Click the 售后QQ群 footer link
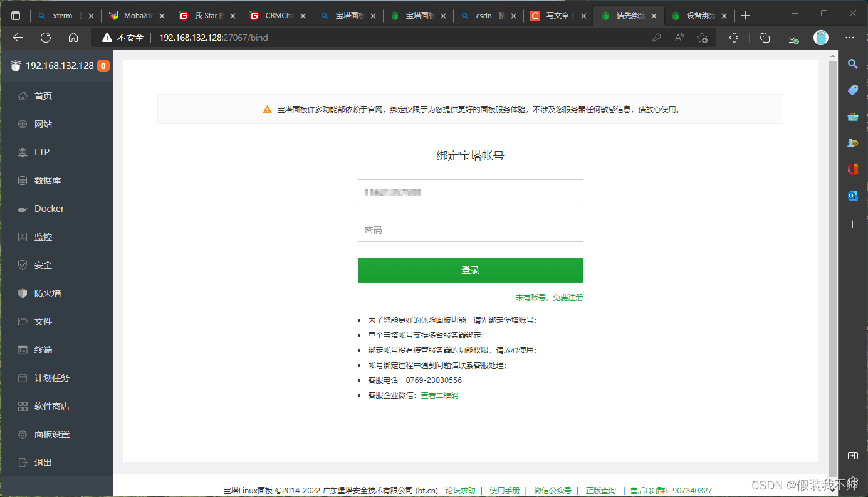This screenshot has height=497, width=868. tap(671, 491)
